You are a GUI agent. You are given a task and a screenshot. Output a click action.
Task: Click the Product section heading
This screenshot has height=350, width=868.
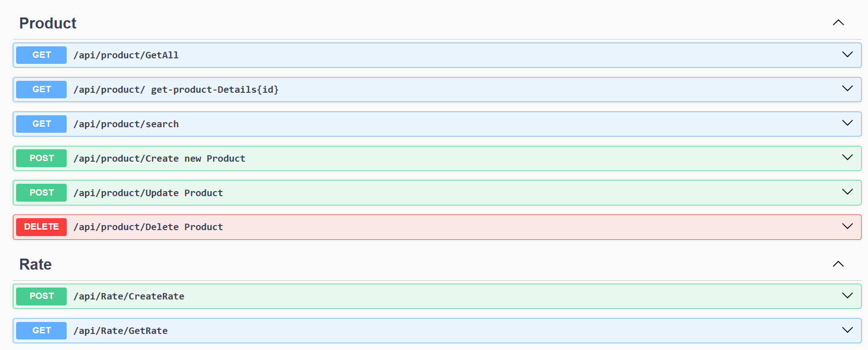(48, 23)
